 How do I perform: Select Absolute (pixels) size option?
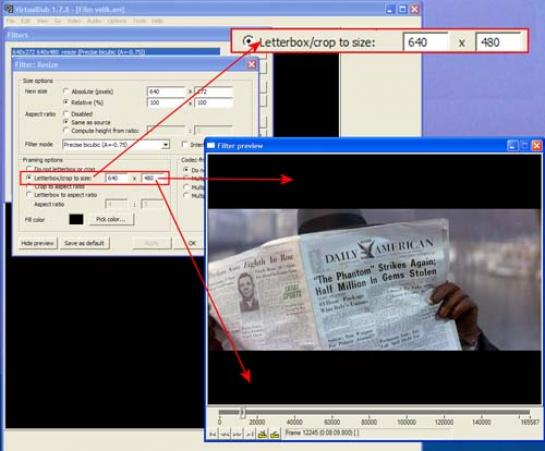(x=66, y=91)
